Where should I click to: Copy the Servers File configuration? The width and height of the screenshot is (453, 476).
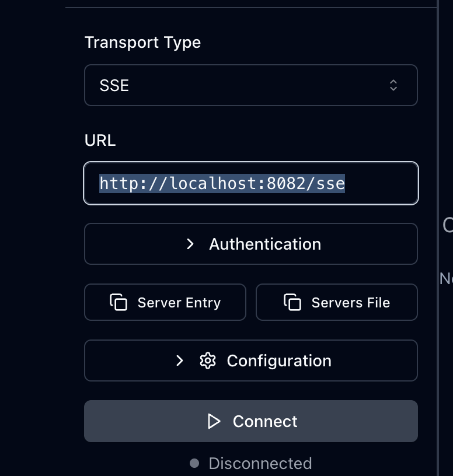pyautogui.click(x=336, y=302)
